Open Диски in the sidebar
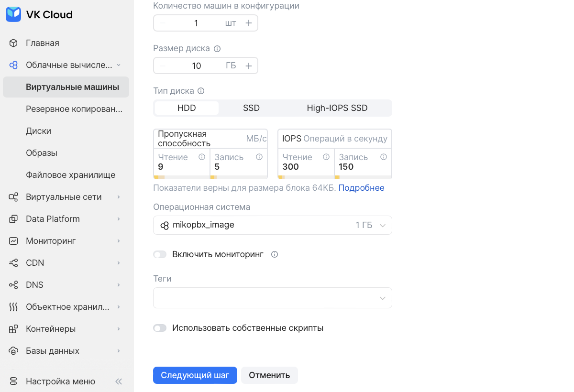The width and height of the screenshot is (574, 392). [x=38, y=131]
